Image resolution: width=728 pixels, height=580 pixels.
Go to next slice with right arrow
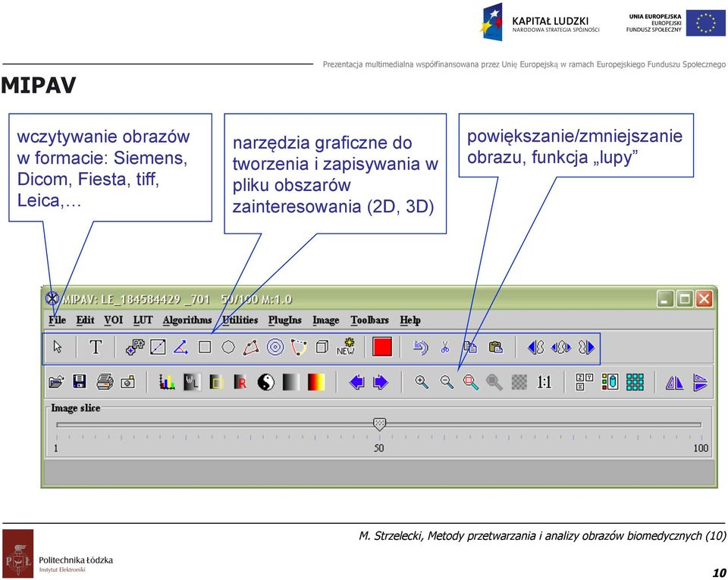(380, 382)
